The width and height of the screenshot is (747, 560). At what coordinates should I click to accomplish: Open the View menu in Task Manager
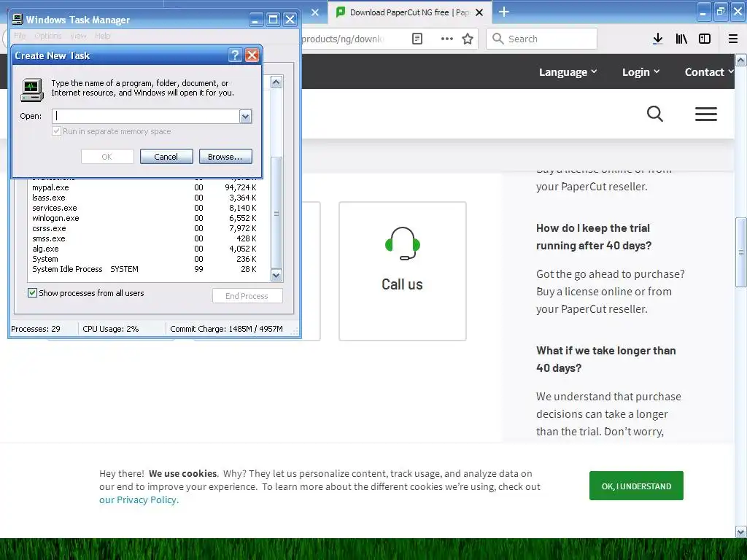click(x=78, y=36)
